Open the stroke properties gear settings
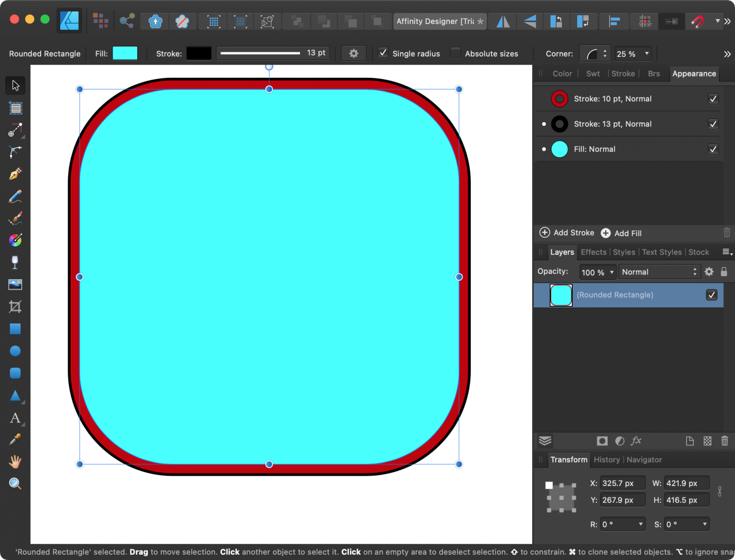This screenshot has width=735, height=560. (354, 53)
